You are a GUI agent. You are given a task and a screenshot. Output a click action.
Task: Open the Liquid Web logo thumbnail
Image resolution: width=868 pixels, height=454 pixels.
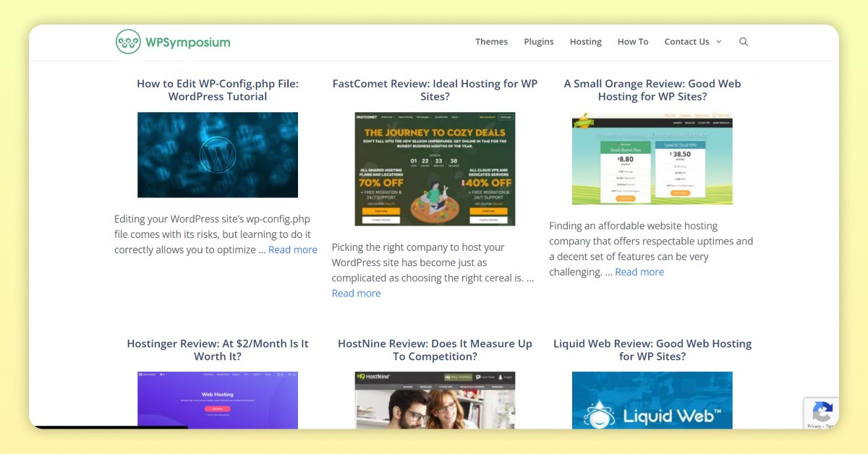point(652,401)
